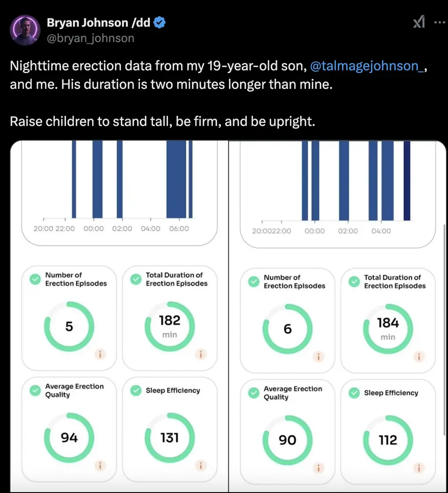
Task: Click the 182 min progress ring
Action: (170, 326)
